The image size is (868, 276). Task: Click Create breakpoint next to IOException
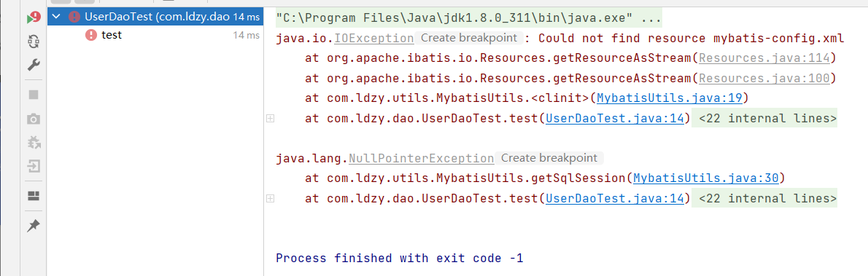(468, 38)
